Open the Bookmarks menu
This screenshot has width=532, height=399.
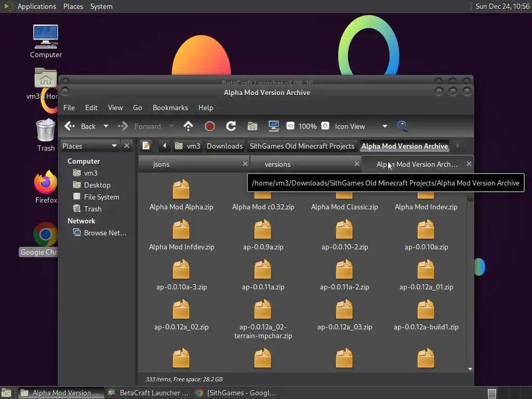pyautogui.click(x=170, y=108)
